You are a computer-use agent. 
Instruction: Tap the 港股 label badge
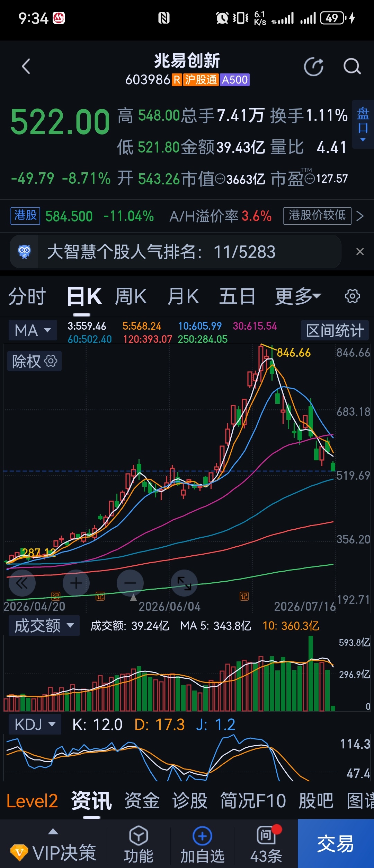tap(25, 216)
